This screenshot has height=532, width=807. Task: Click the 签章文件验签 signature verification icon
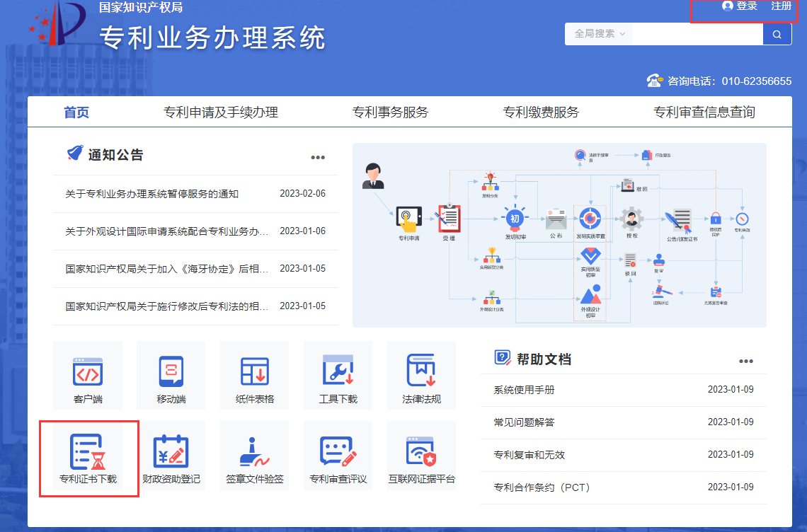point(254,457)
